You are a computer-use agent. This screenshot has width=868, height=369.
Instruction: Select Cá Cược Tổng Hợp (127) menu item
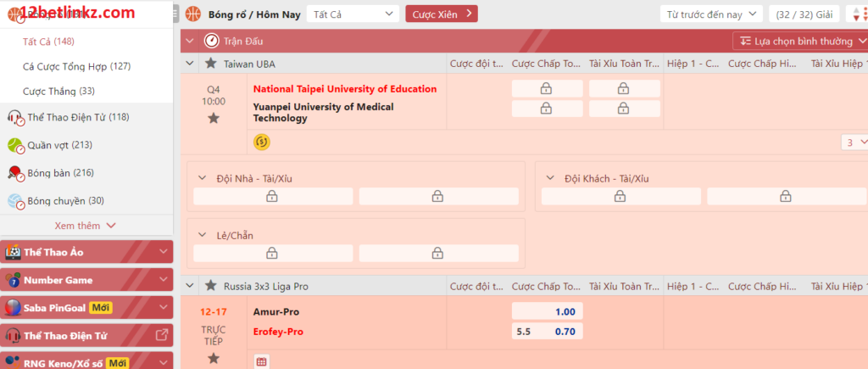[76, 66]
